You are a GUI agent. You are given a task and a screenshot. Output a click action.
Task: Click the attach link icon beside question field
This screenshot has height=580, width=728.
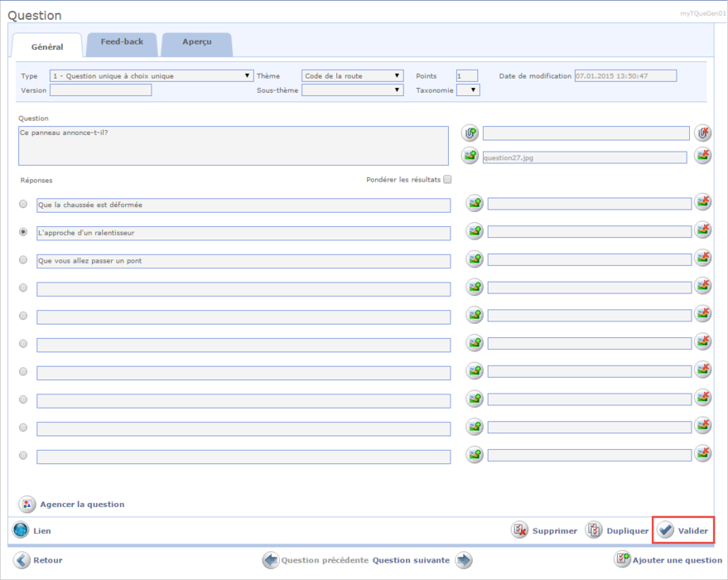click(x=470, y=133)
